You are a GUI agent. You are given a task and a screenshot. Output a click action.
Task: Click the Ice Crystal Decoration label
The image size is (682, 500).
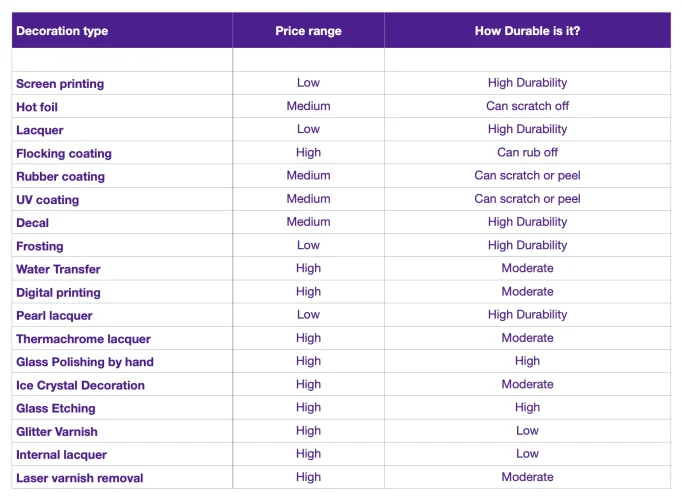80,385
